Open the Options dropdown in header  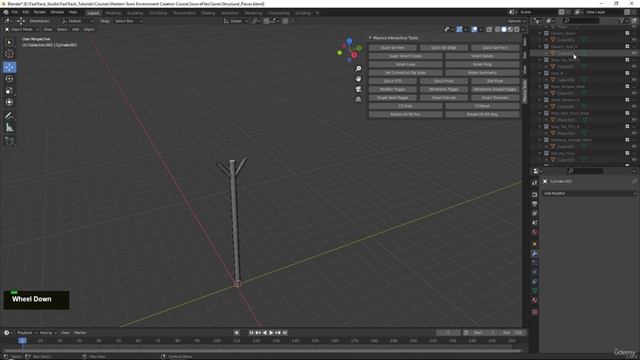(517, 21)
